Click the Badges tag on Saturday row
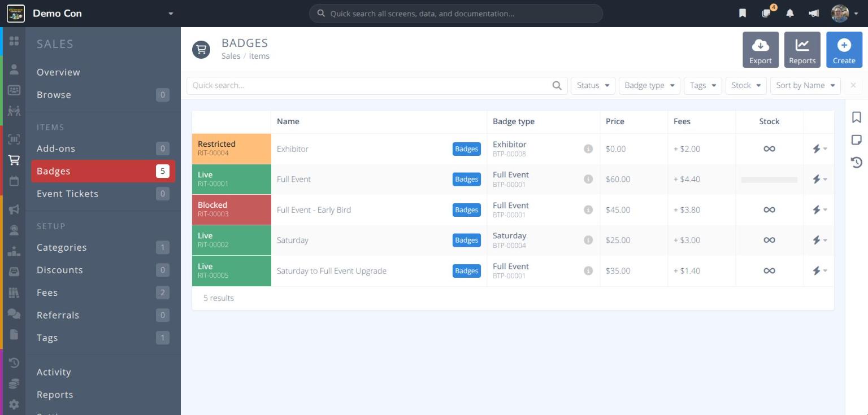This screenshot has height=415, width=868. coord(467,240)
